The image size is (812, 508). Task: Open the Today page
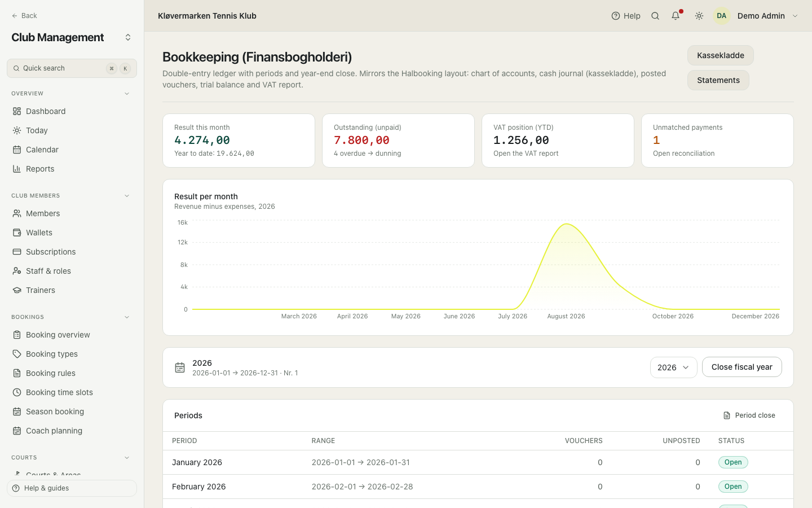coord(72,130)
